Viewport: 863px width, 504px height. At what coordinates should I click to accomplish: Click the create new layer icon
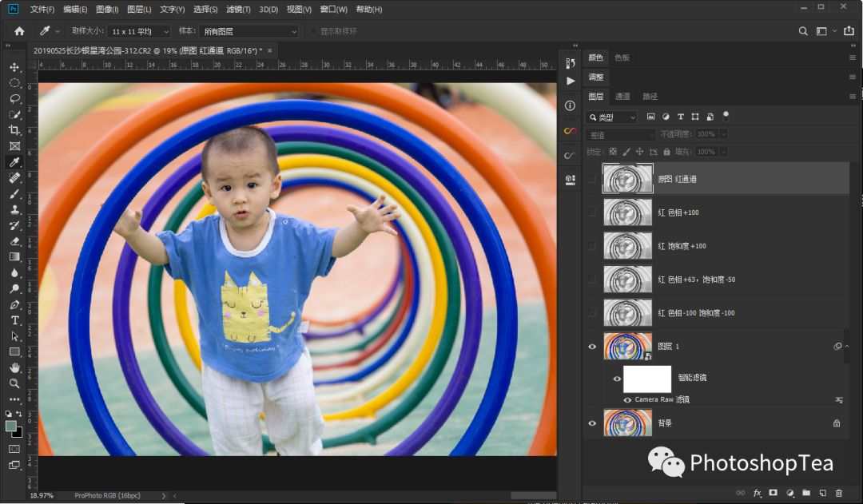(823, 493)
